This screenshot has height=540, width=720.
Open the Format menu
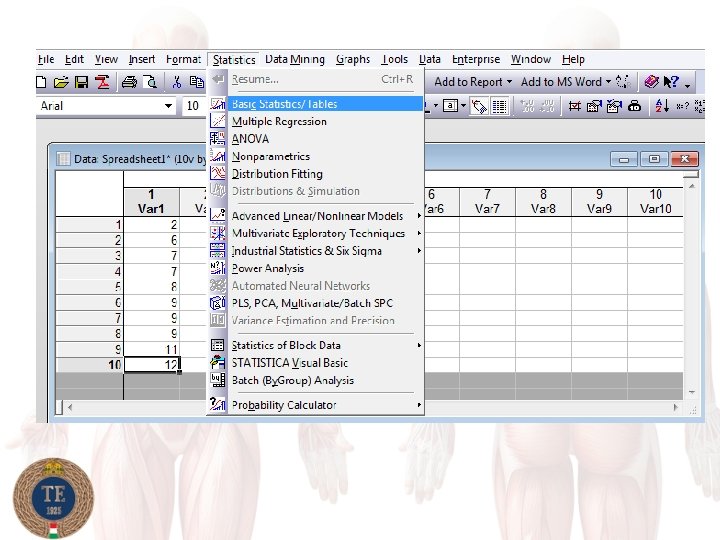tap(183, 59)
